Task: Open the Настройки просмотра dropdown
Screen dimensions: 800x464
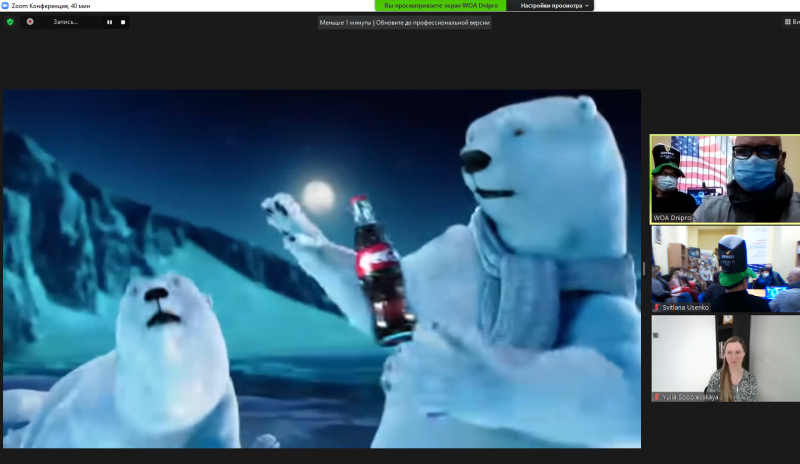Action: pyautogui.click(x=554, y=6)
